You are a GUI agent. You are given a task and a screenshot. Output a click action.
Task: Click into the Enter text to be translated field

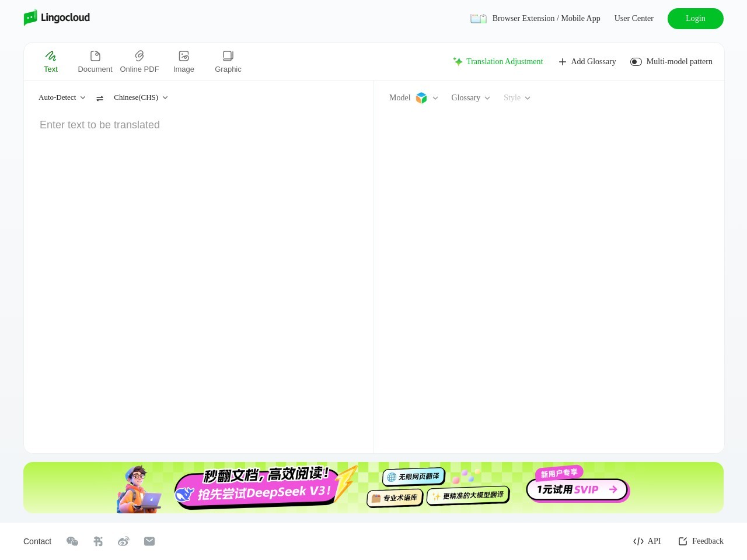198,233
